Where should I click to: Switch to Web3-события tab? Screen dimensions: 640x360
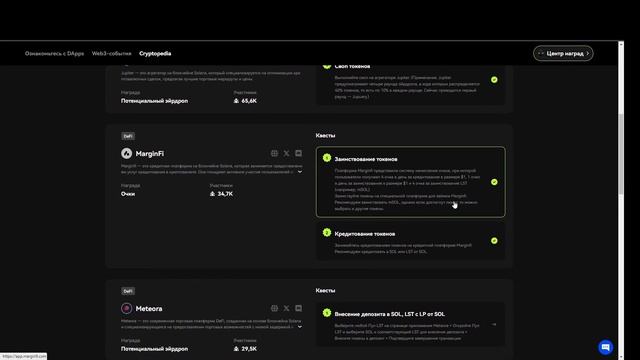click(111, 53)
